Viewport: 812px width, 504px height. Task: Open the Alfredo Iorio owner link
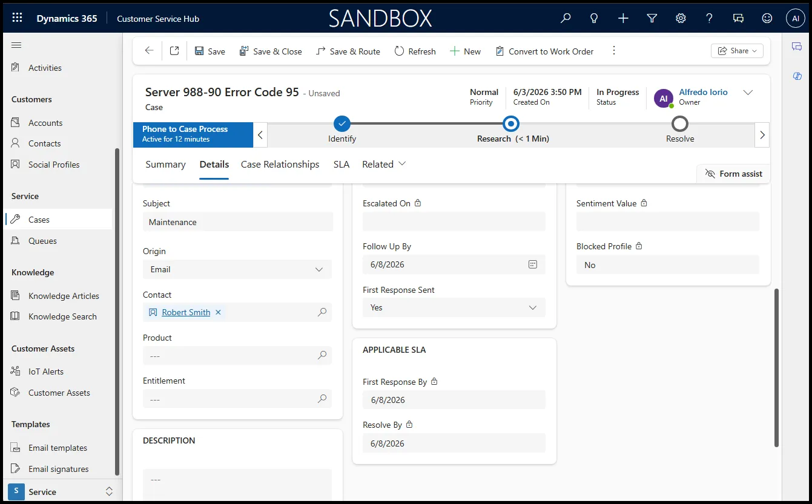[703, 92]
